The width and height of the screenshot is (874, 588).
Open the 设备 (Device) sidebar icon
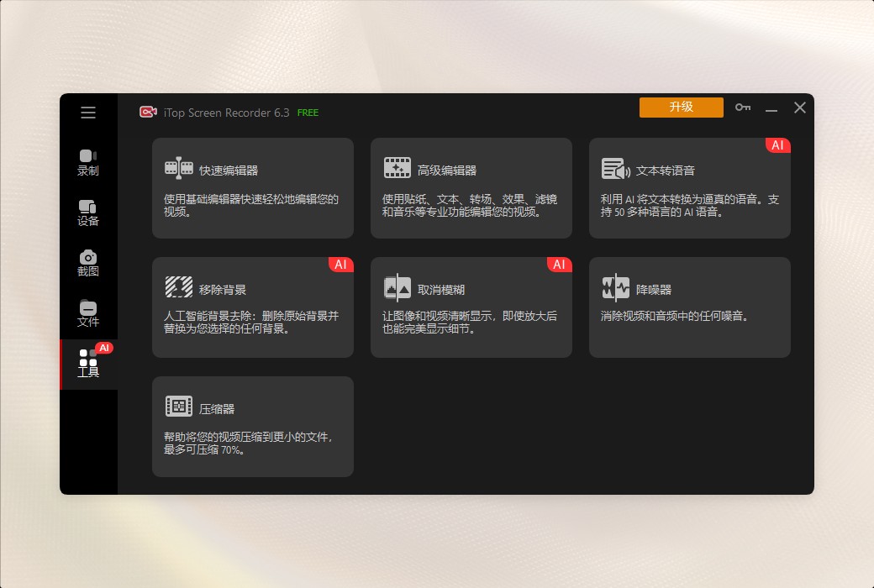[87, 206]
